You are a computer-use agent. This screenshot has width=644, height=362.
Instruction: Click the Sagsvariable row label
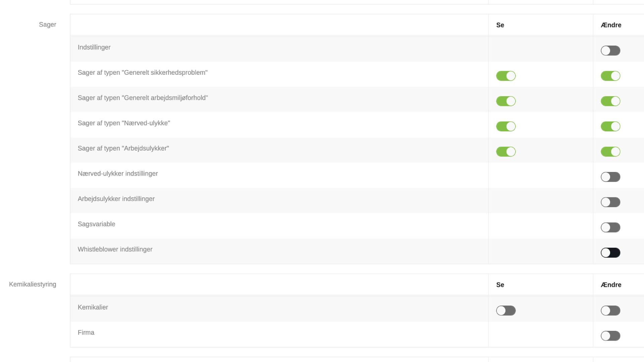tap(96, 224)
